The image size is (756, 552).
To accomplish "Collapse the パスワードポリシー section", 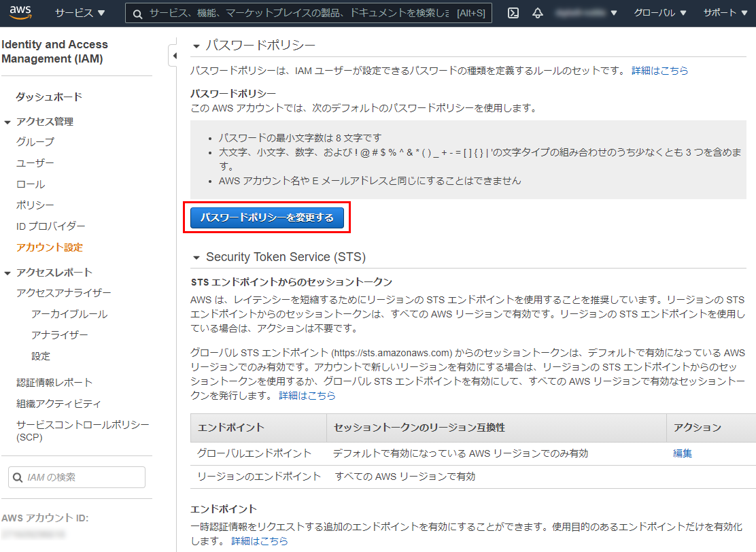I will 196,46.
